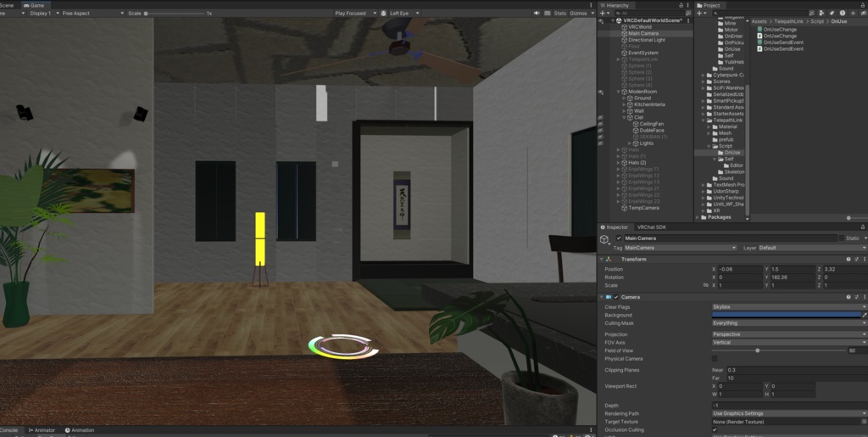Open Camera component presets icon
Viewport: 868px width, 437px height.
(856, 297)
